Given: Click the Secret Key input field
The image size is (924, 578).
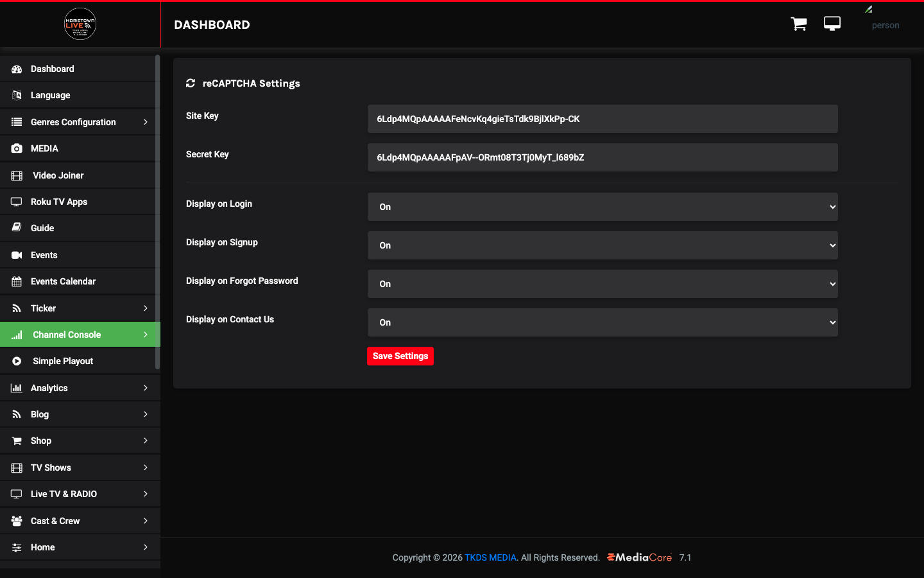Looking at the screenshot, I should pyautogui.click(x=603, y=157).
